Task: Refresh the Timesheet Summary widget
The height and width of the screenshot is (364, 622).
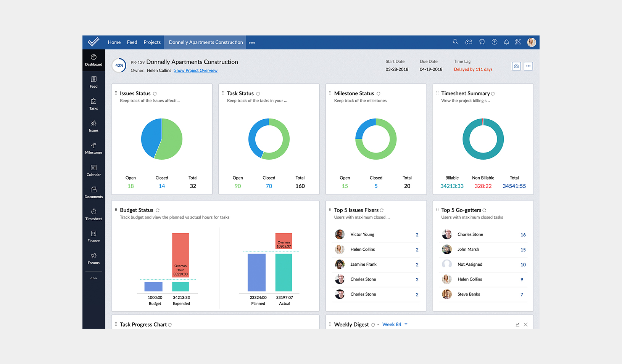Action: 493,93
